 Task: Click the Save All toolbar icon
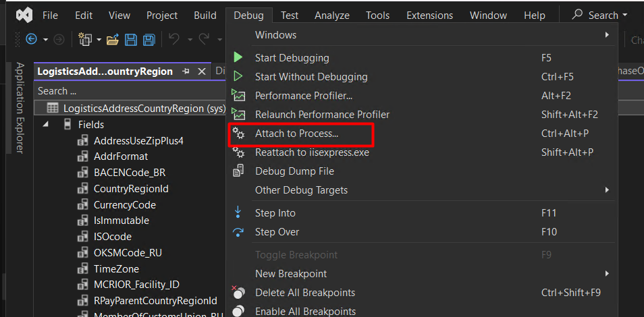(x=149, y=40)
